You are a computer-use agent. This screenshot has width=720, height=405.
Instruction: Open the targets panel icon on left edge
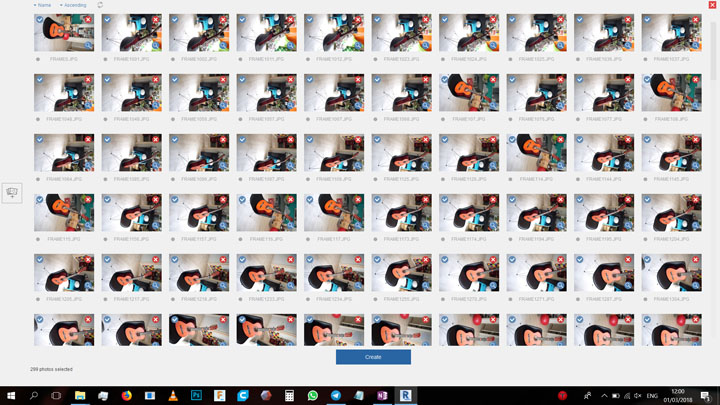[x=12, y=192]
